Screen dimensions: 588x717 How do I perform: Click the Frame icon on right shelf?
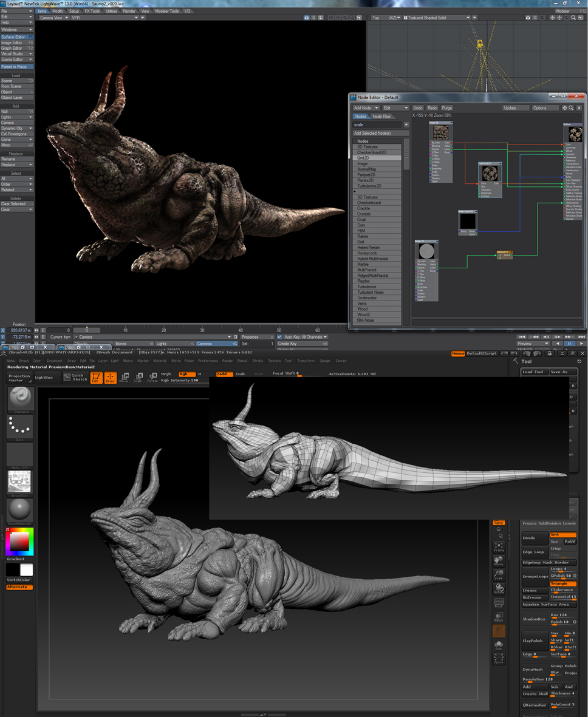click(499, 547)
